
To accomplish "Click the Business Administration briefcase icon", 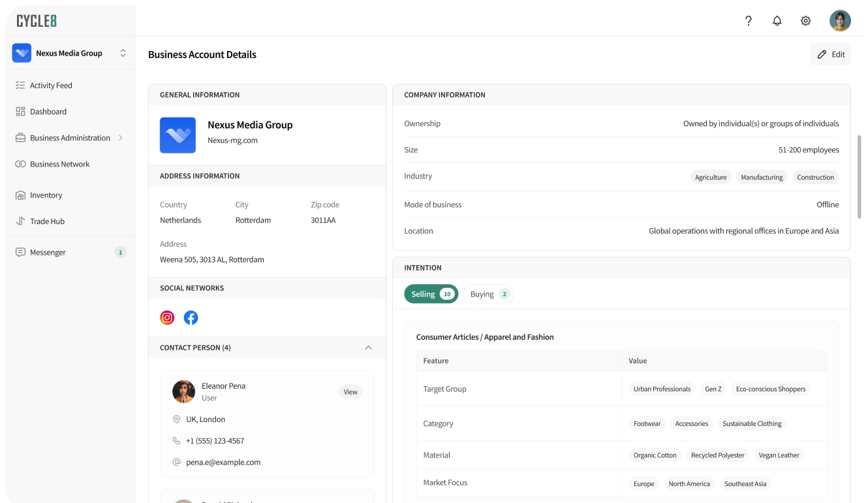I will coord(20,138).
